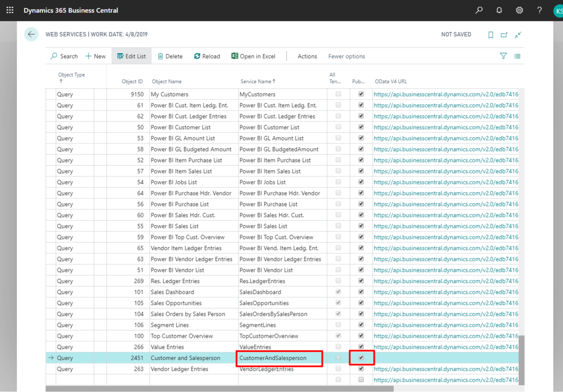Open OData V4 URL for SegmentLines
The width and height of the screenshot is (563, 392).
click(446, 325)
